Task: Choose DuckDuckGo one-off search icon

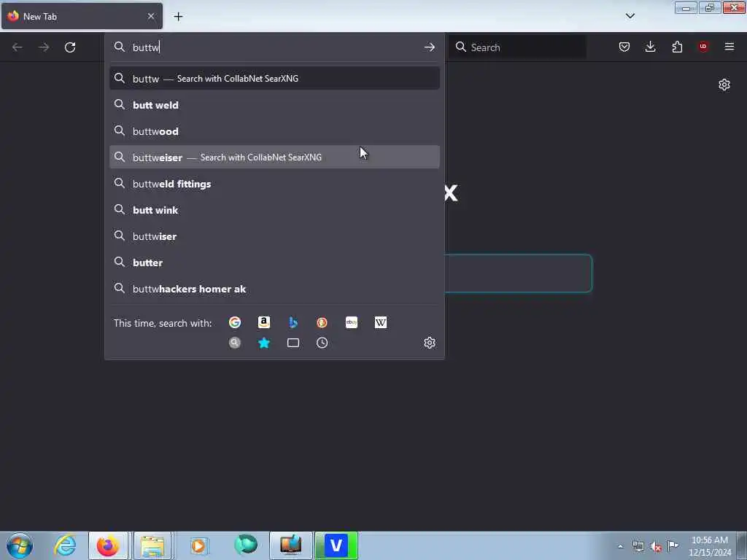Action: 322,322
